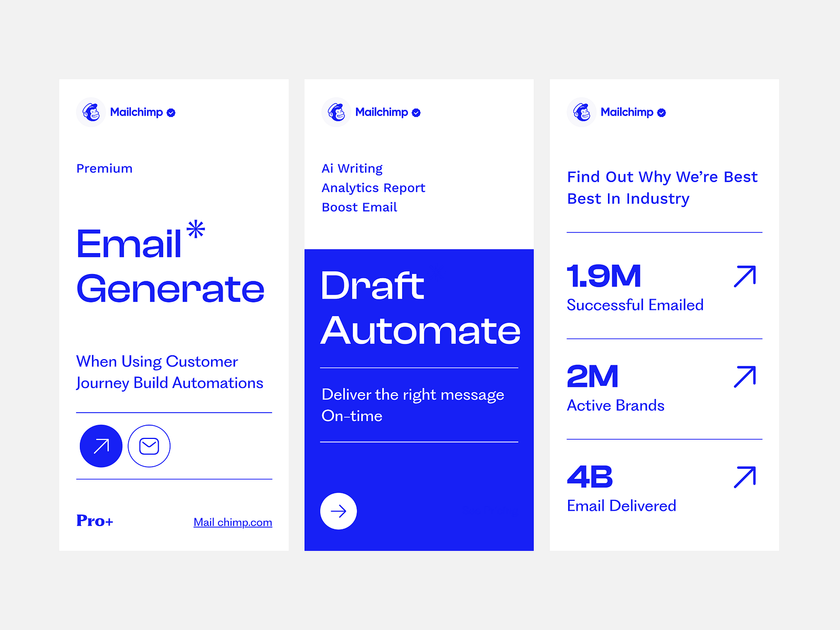Open the arrow beside 4B Email Delivered
840x630 pixels.
point(745,477)
